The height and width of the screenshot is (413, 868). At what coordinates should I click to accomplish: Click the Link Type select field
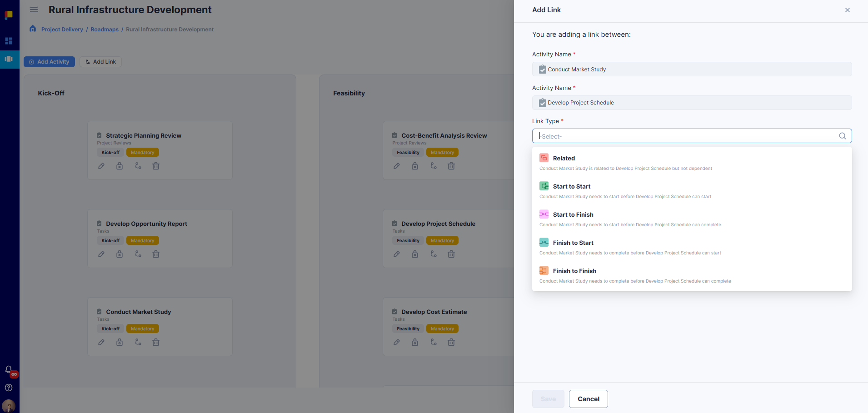click(686, 136)
